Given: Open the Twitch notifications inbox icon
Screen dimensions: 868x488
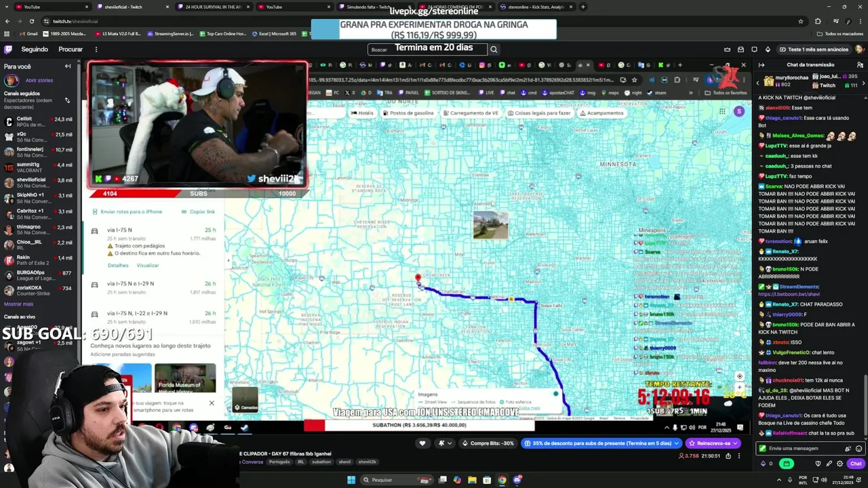Looking at the screenshot, I should pyautogui.click(x=741, y=49).
